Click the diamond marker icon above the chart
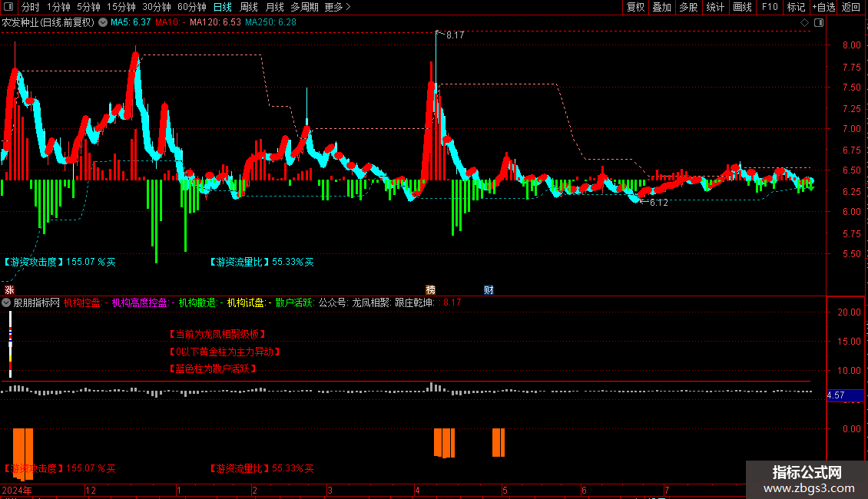 [x=804, y=23]
